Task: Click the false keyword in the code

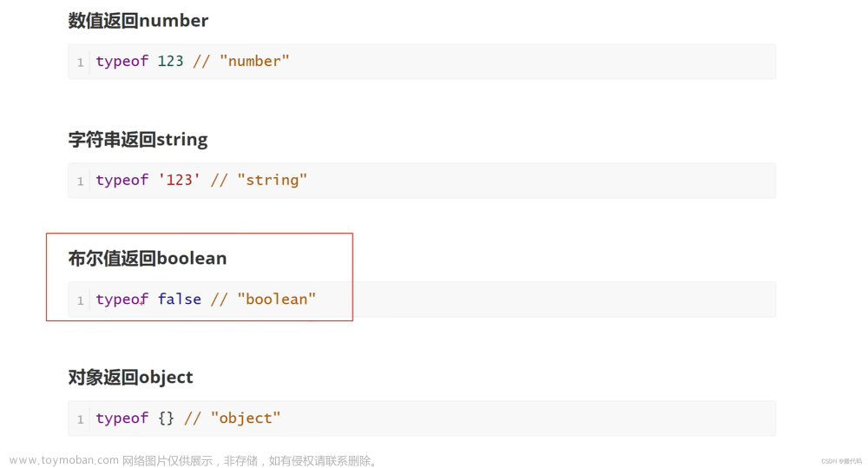Action: click(180, 299)
